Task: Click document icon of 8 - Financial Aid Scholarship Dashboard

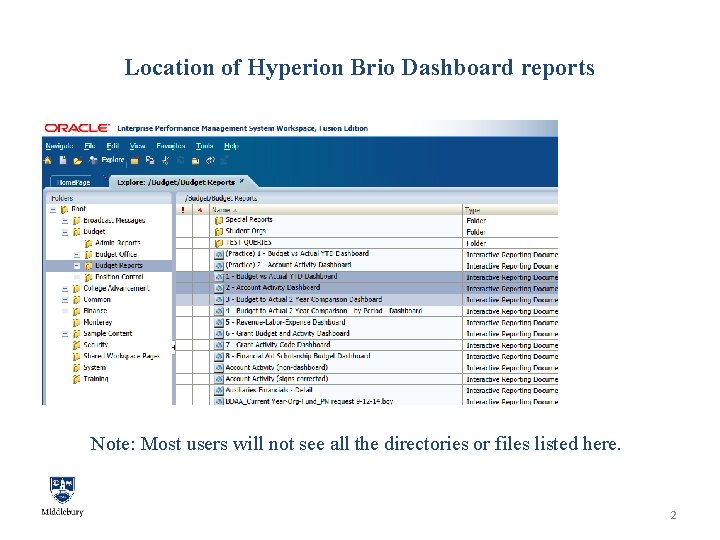Action: pos(219,357)
